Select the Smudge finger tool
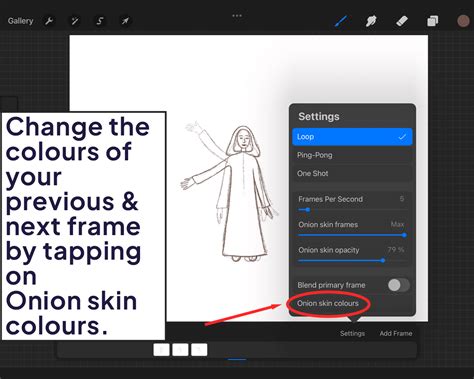The width and height of the screenshot is (474, 379). (371, 21)
